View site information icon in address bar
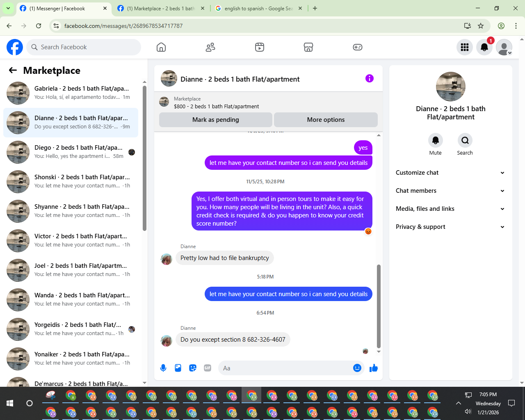 (x=57, y=26)
